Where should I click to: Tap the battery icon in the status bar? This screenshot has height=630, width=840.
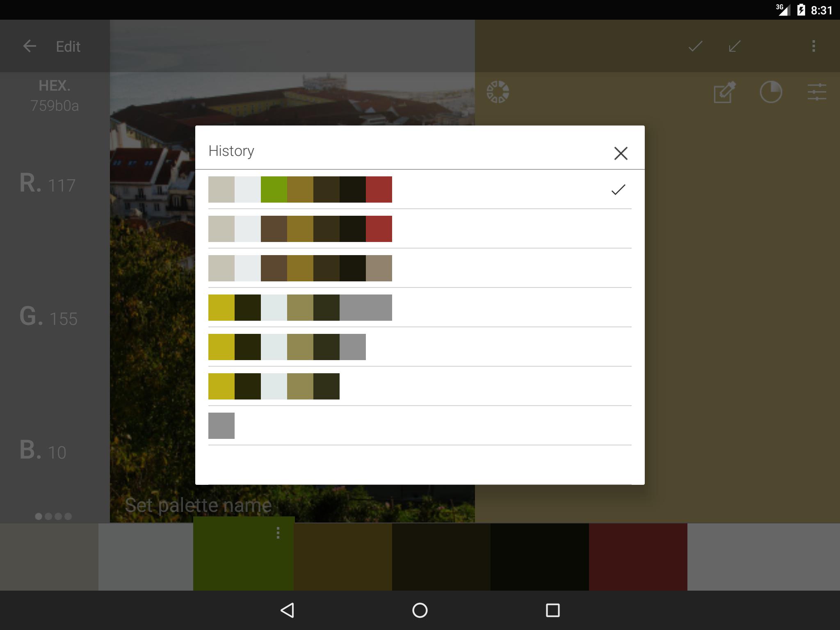coord(801,10)
